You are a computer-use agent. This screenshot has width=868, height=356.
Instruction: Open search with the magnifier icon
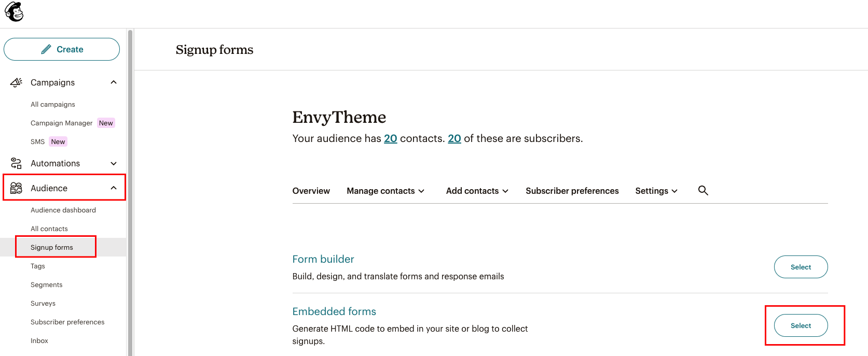pos(703,190)
